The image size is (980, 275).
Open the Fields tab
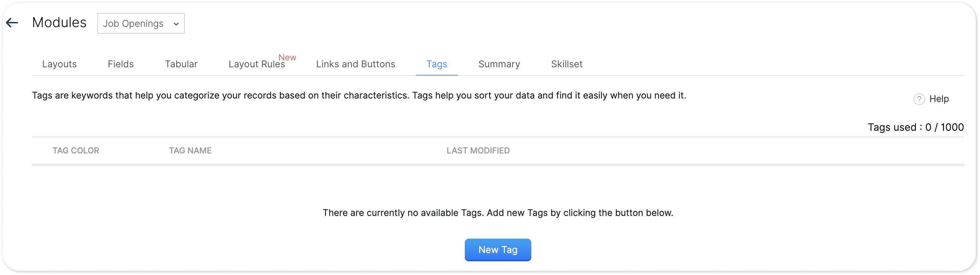121,64
